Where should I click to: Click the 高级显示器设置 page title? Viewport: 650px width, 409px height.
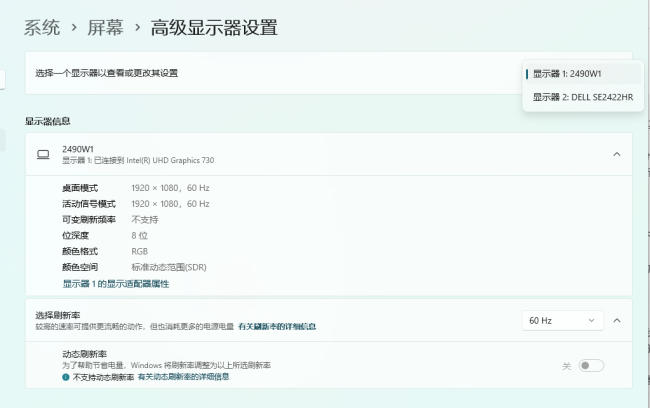214,28
